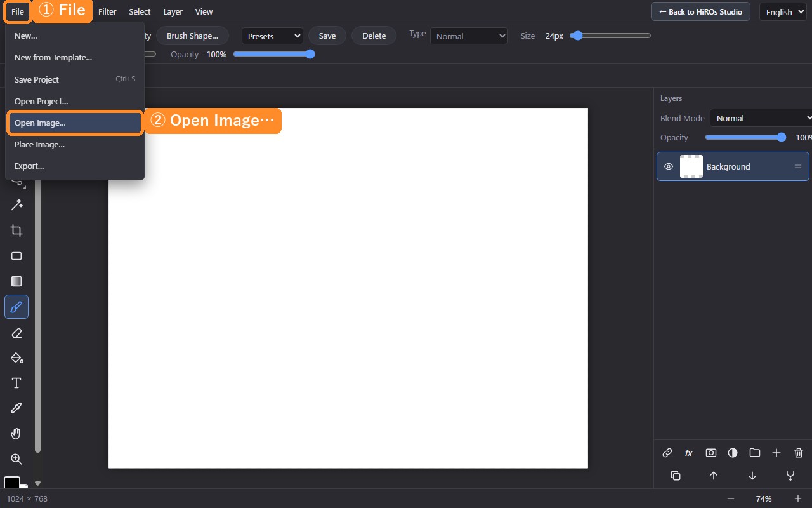Open the Blend Mode dropdown
Viewport: 812px width, 508px height.
coord(761,118)
